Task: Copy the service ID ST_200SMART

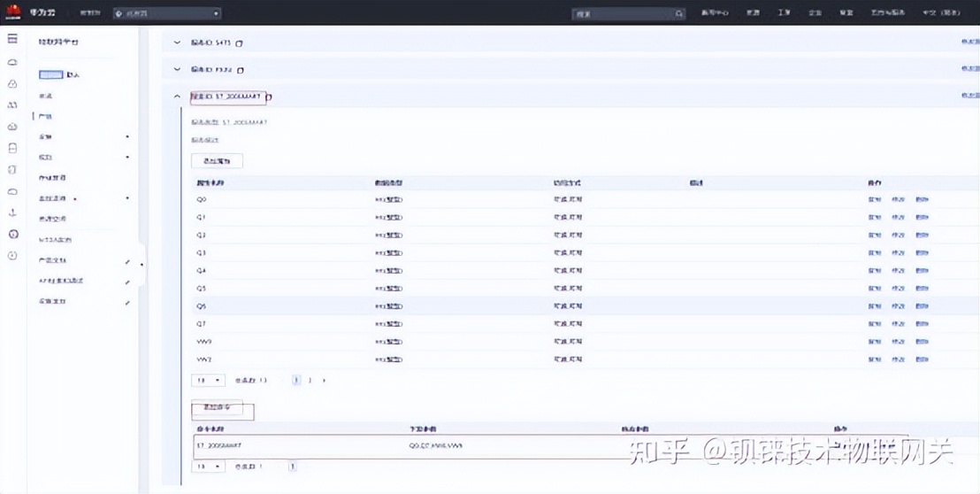Action: 269,96
